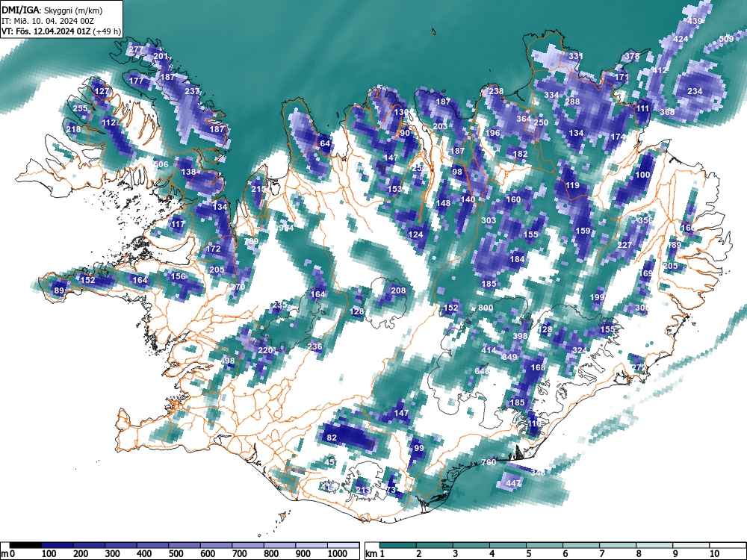Image resolution: width=747 pixels, height=560 pixels.
Task: Click the 'km 1' label on kilometer scale
Action: click(x=375, y=554)
